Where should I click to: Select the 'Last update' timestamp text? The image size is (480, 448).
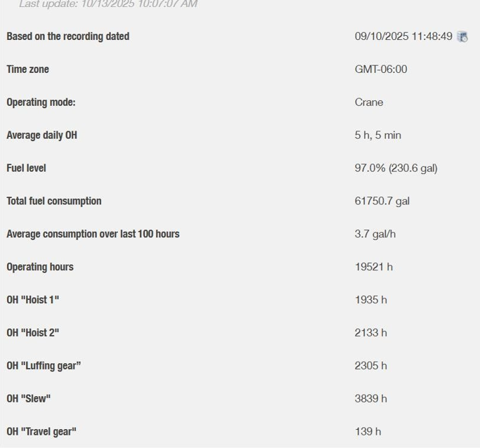click(108, 4)
